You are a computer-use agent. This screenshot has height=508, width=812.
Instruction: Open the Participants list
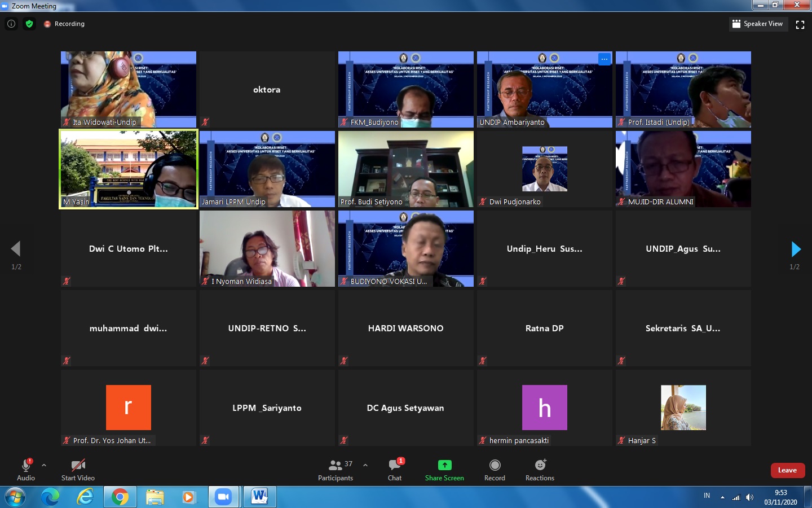[x=336, y=469]
